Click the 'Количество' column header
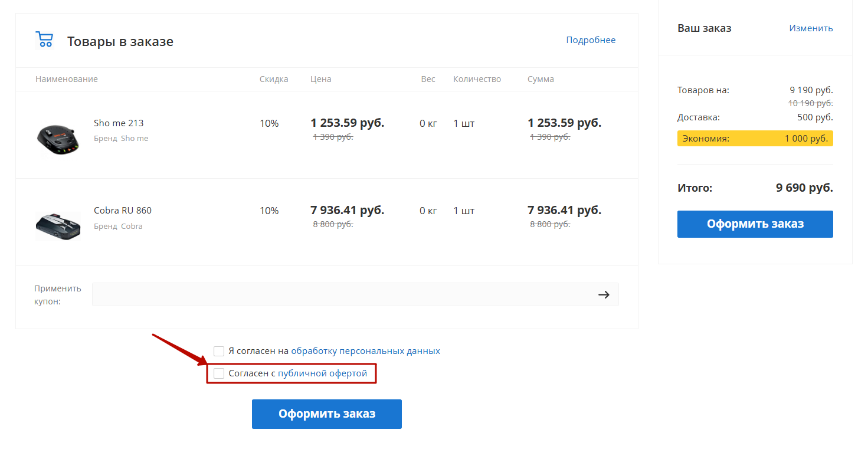 477,79
